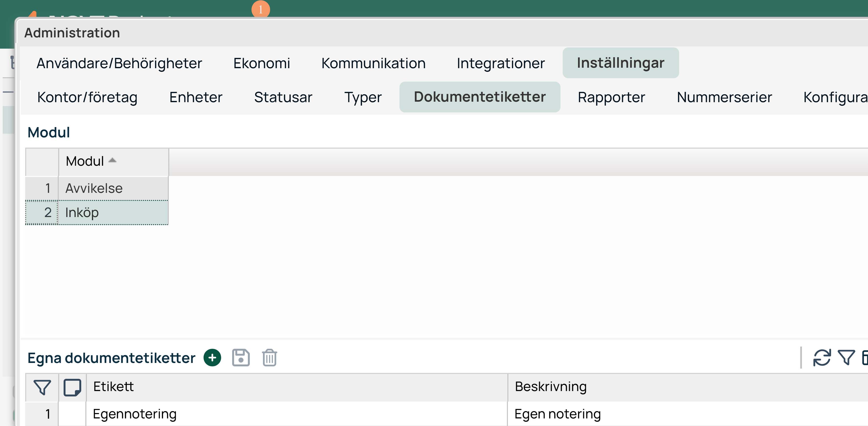Open the Kontor/företag sub-tab
The image size is (868, 426).
87,97
